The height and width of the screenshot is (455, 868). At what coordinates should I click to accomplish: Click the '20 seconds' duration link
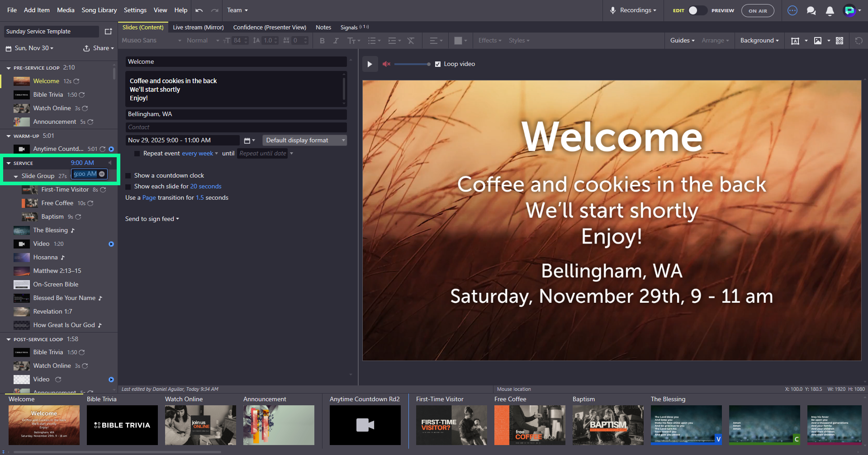(x=206, y=187)
